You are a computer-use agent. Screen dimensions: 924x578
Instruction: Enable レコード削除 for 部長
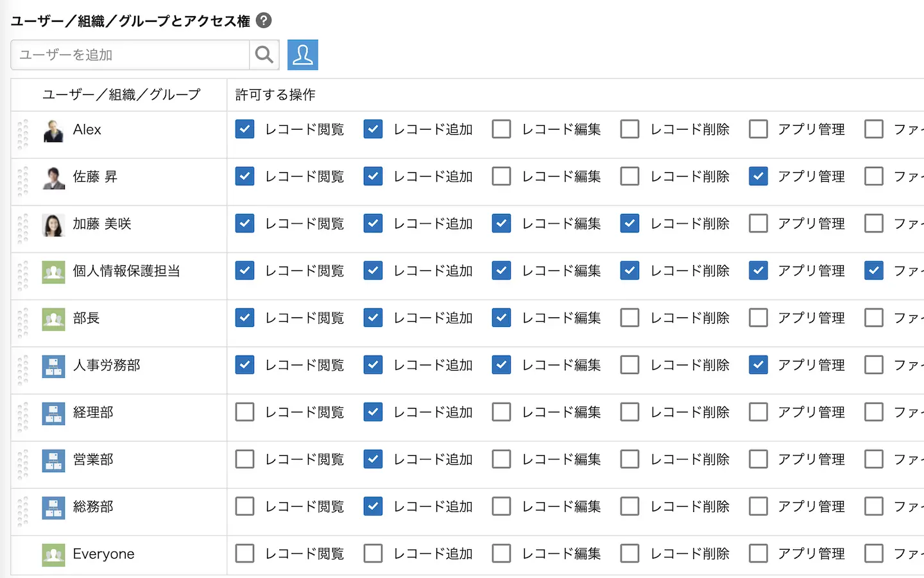click(x=630, y=318)
